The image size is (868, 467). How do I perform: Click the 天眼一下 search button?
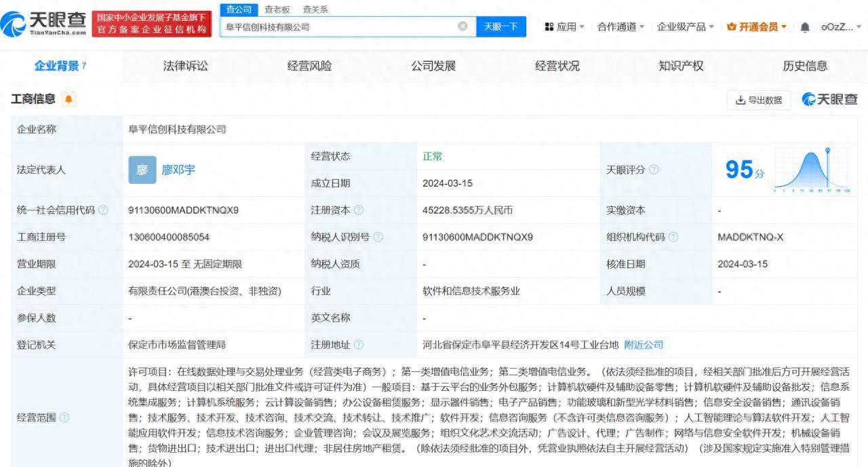501,26
